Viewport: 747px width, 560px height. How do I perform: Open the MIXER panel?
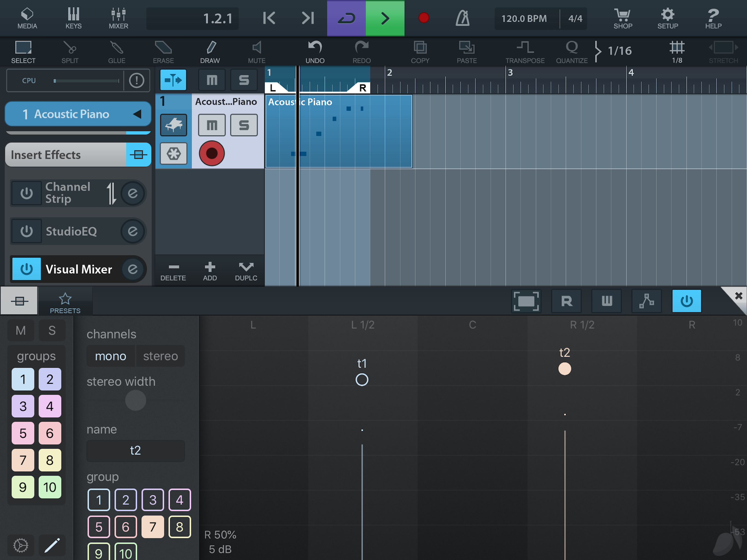[118, 18]
